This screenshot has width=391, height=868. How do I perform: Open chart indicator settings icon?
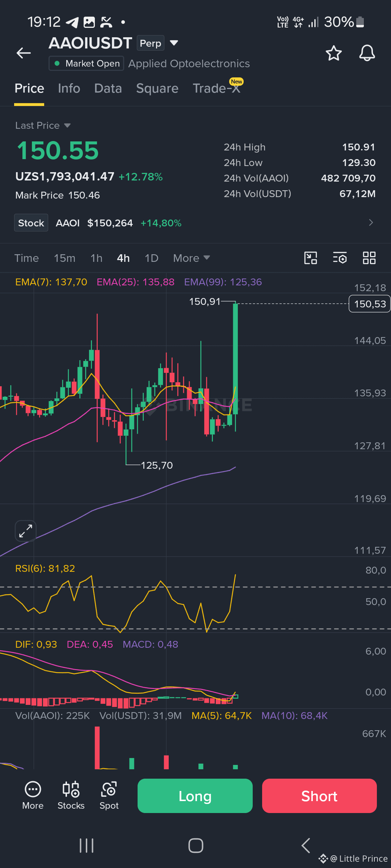(x=340, y=258)
